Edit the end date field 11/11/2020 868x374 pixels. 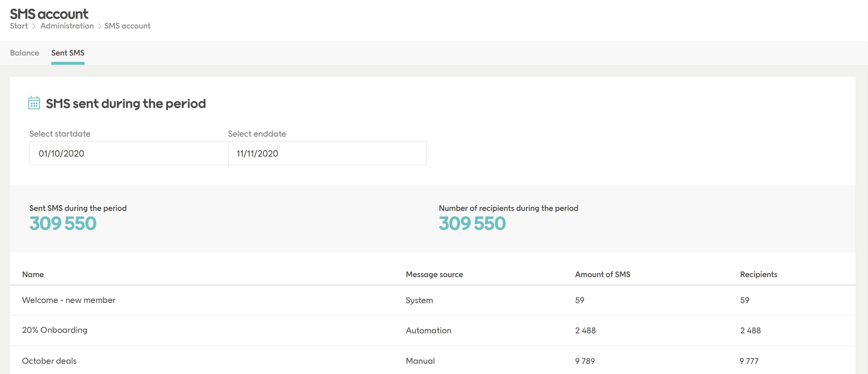point(327,153)
